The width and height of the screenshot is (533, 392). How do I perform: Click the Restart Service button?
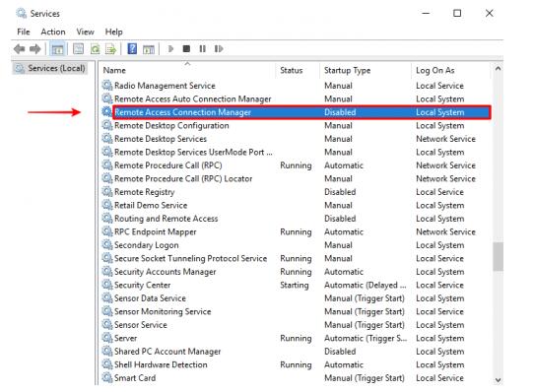[x=219, y=49]
